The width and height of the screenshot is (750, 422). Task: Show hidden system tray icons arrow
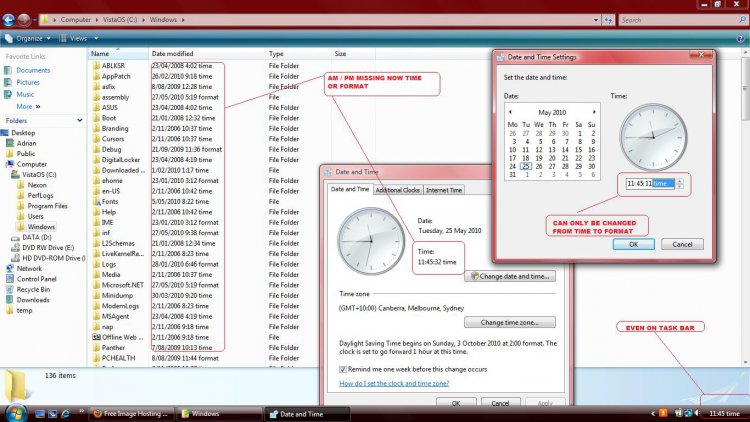[653, 414]
